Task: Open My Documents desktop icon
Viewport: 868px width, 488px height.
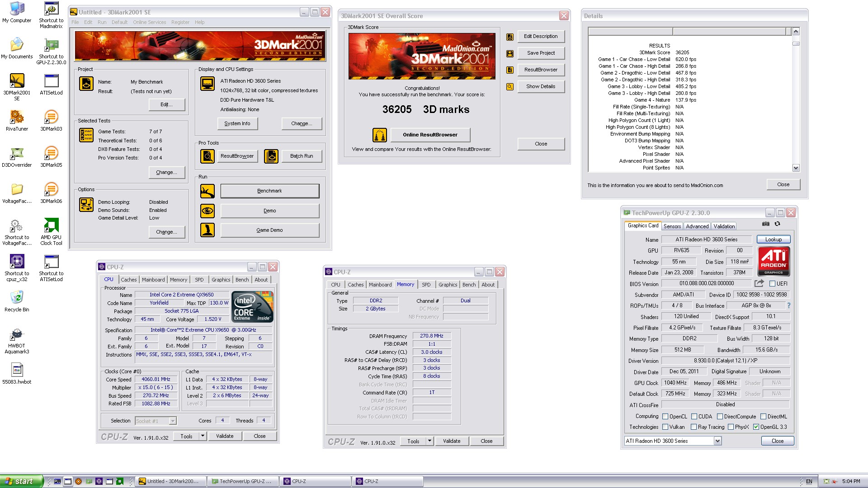Action: pos(17,48)
